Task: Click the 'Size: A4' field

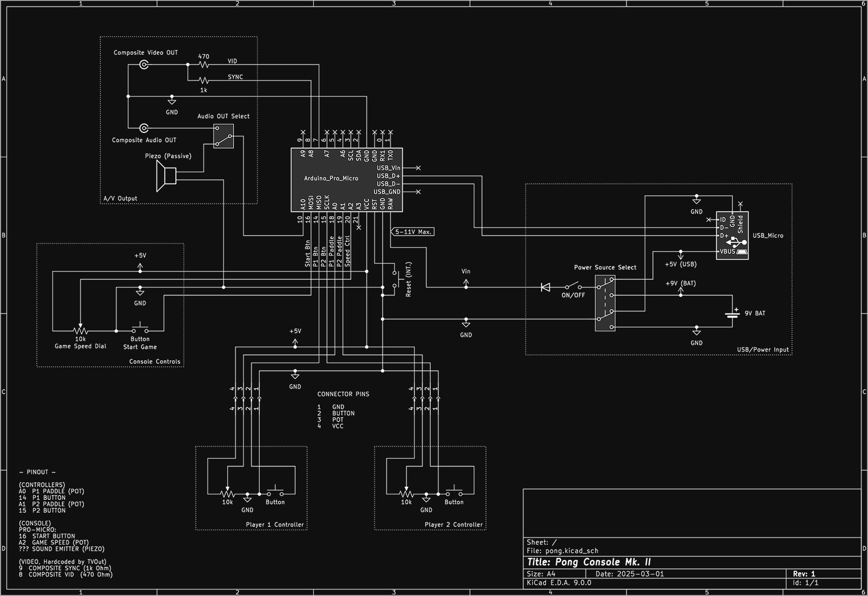Action: [541, 574]
